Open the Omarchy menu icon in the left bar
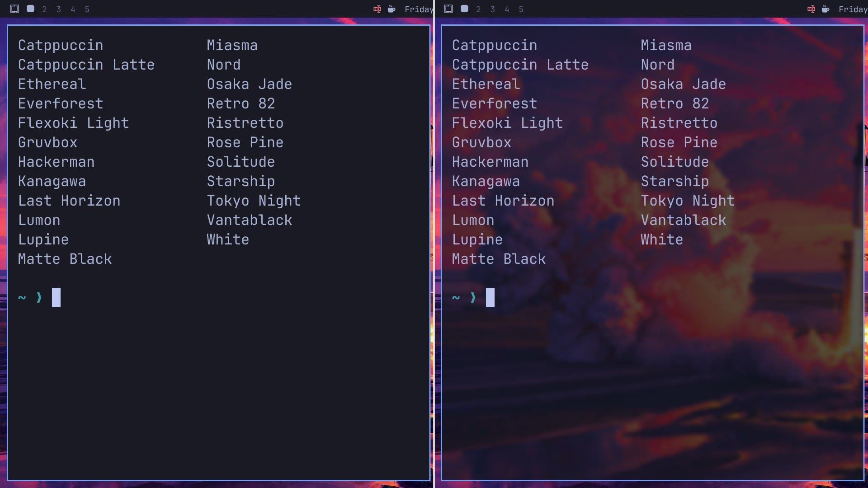The width and height of the screenshot is (868, 488). (x=14, y=9)
